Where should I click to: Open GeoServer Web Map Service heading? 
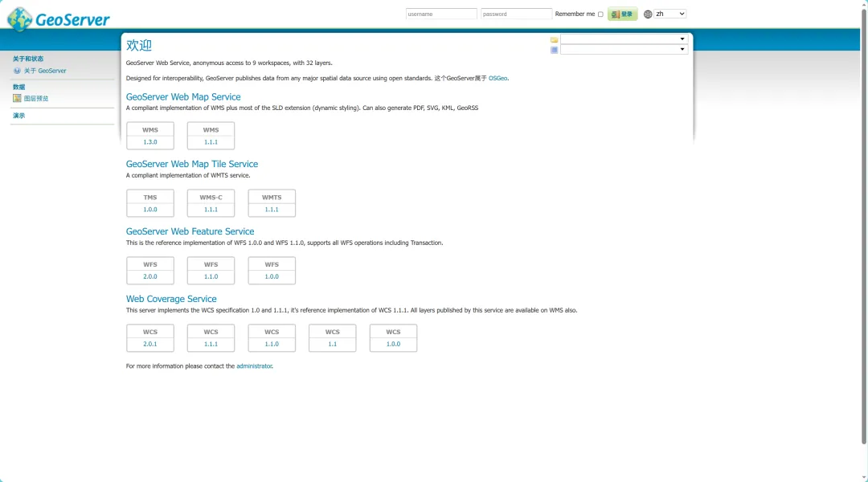coord(183,97)
